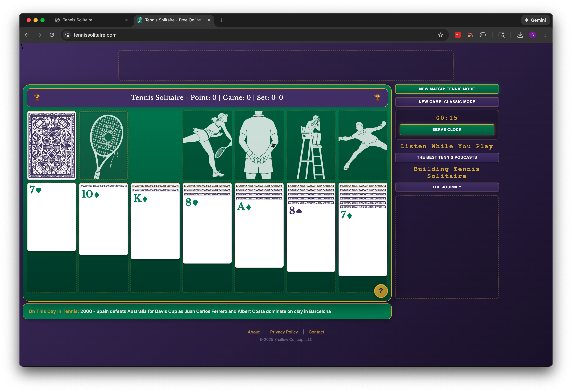572x392 pixels.
Task: Open the Chrome three-dot menu
Action: coord(545,35)
